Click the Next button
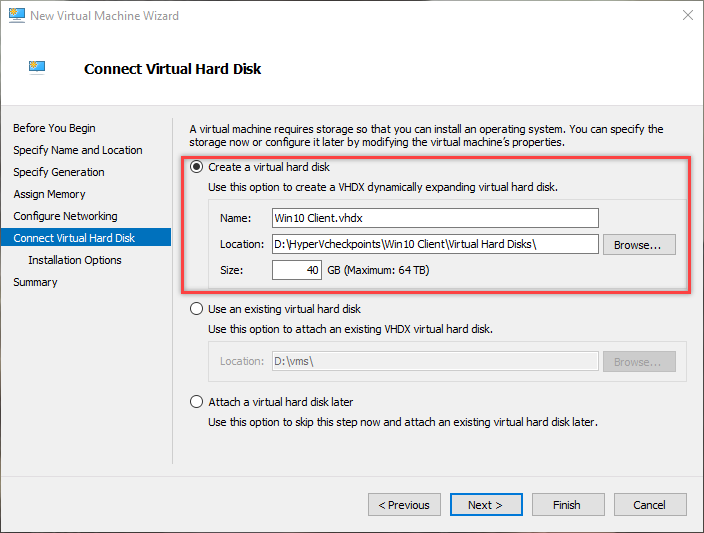 [486, 505]
